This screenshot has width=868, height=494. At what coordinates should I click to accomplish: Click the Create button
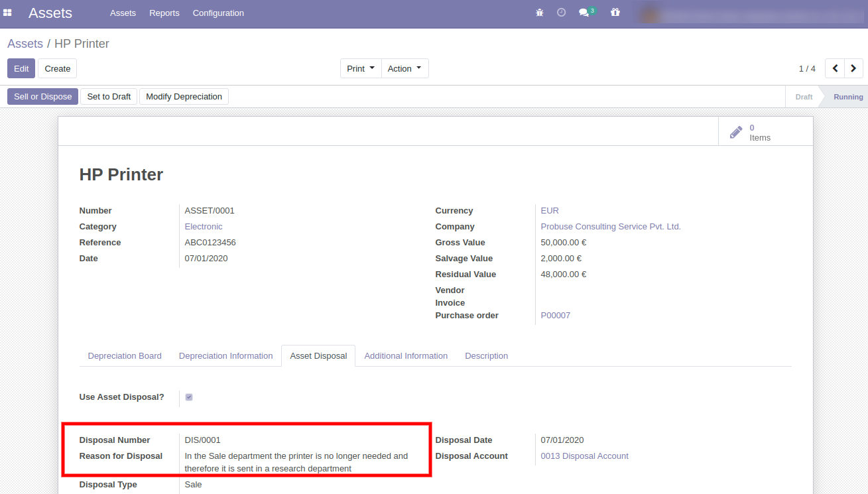58,68
